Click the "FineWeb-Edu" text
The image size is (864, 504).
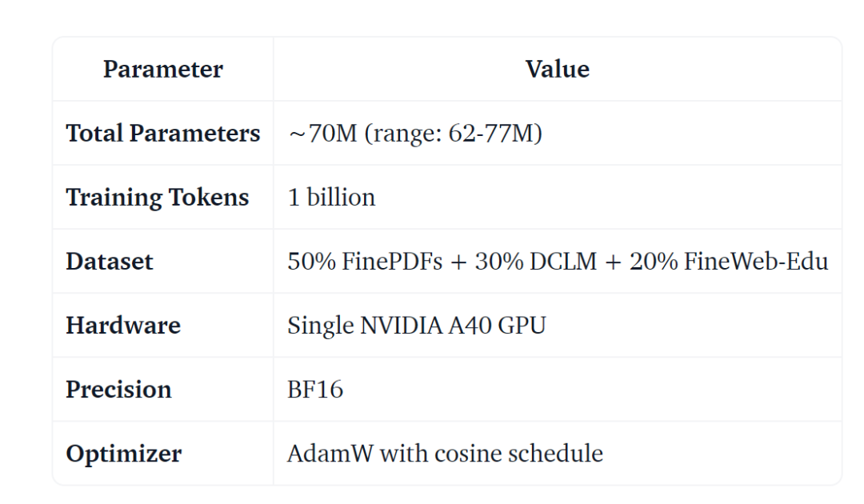coord(756,262)
